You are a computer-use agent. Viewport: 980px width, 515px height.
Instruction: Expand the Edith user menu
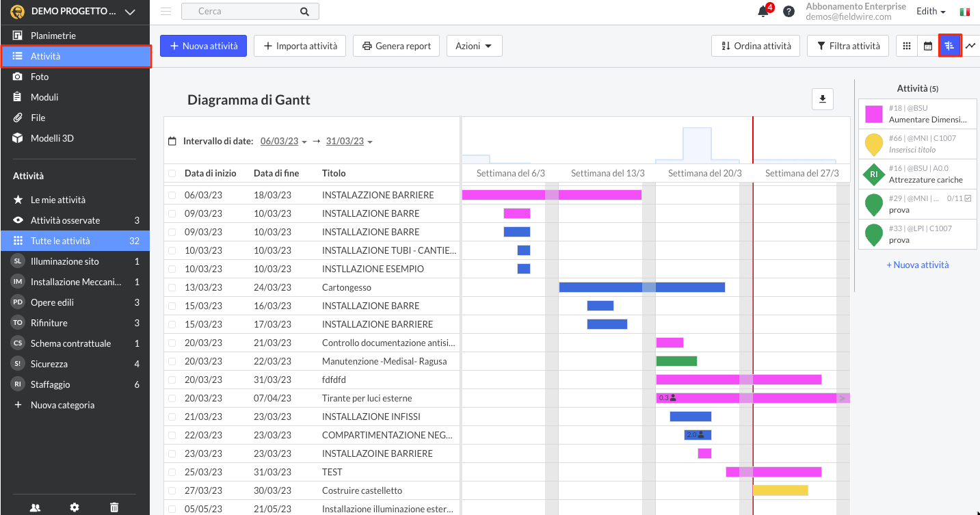click(x=930, y=11)
